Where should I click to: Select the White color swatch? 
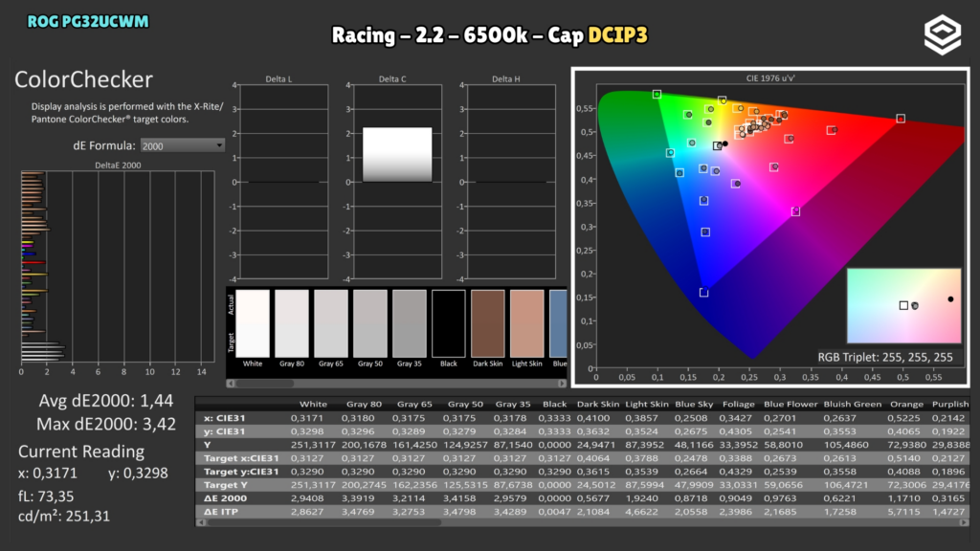[253, 323]
